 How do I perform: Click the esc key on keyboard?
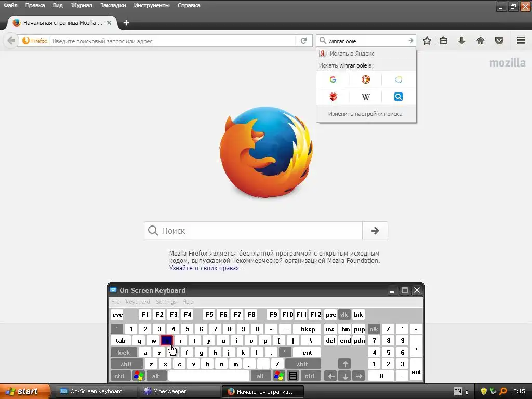click(x=117, y=314)
